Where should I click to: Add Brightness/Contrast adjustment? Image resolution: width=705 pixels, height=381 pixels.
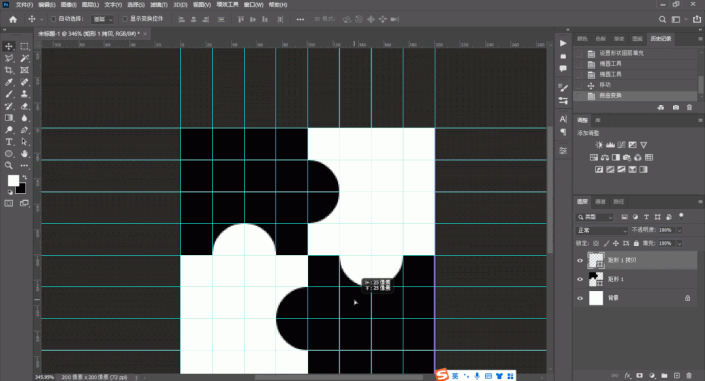pyautogui.click(x=599, y=145)
